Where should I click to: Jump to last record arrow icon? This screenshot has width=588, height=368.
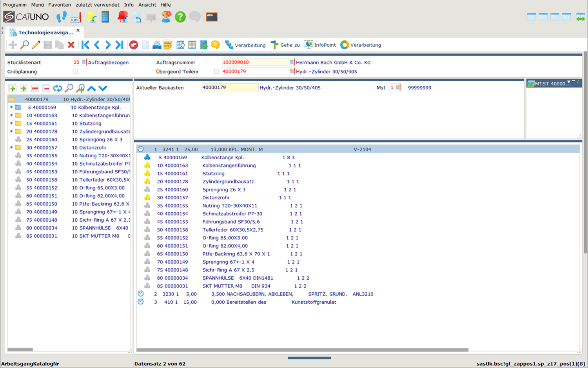(x=119, y=45)
